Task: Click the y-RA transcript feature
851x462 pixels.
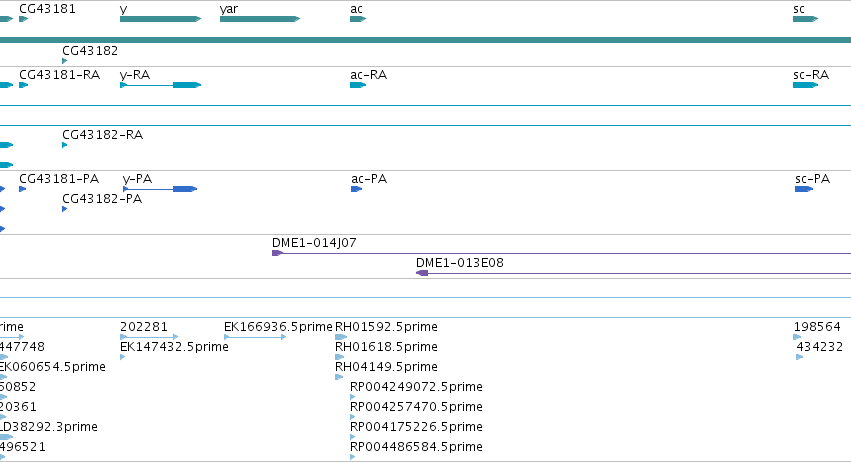Action: [x=161, y=85]
